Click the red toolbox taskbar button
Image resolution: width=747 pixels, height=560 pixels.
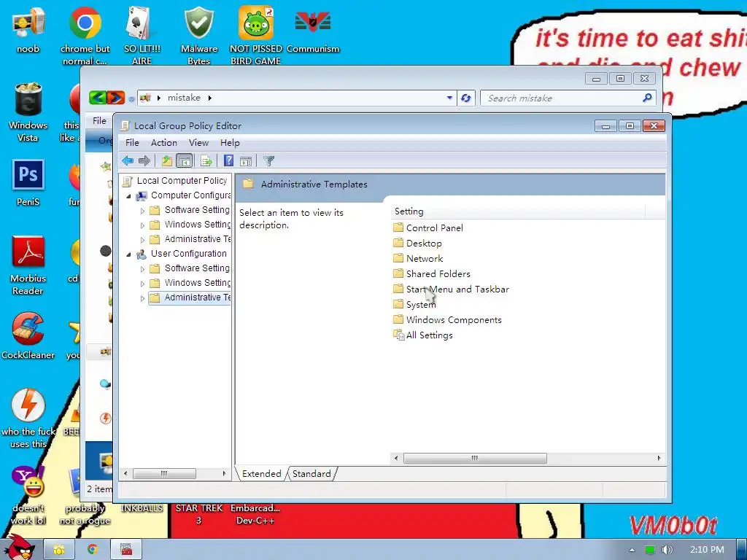(125, 550)
